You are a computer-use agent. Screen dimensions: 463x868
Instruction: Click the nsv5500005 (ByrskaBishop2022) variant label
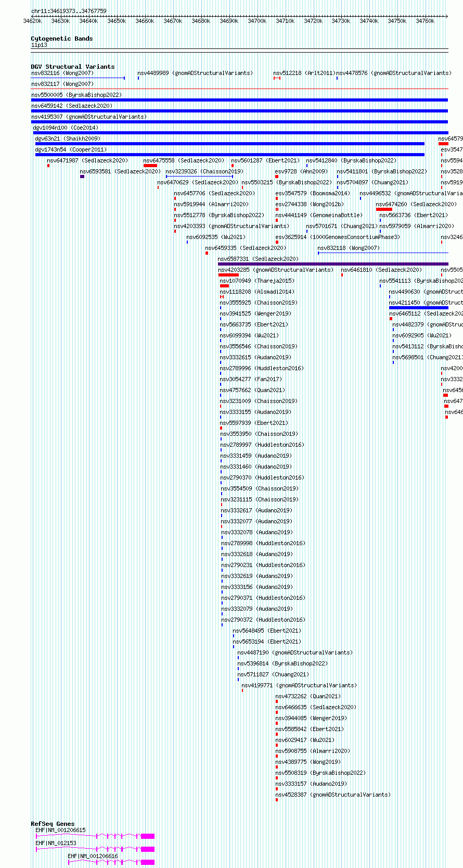[x=76, y=95]
